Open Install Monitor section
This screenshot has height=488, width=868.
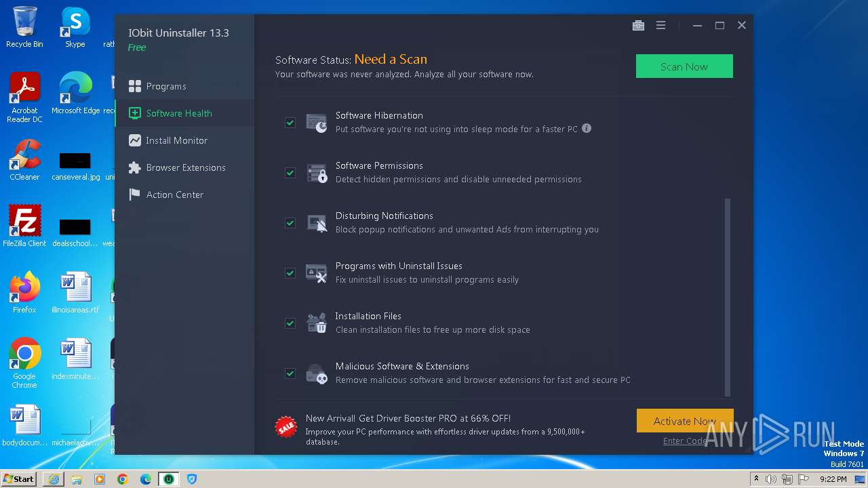pyautogui.click(x=184, y=140)
